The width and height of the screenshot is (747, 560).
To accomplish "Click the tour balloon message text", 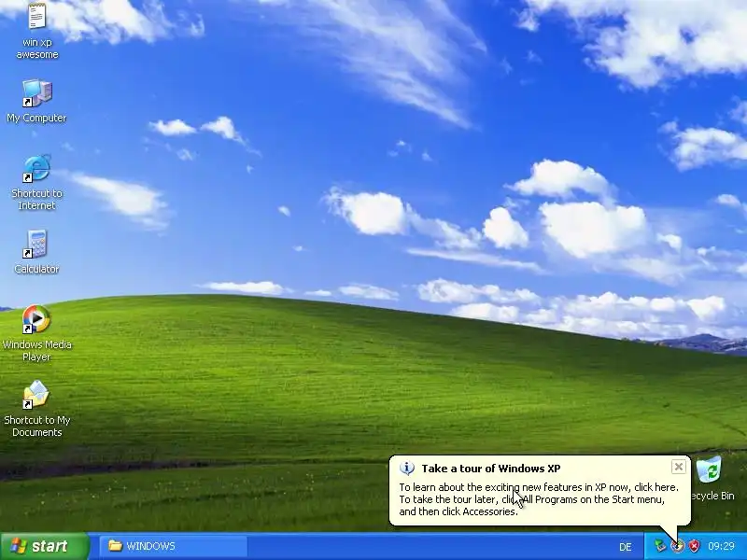I will click(x=539, y=499).
